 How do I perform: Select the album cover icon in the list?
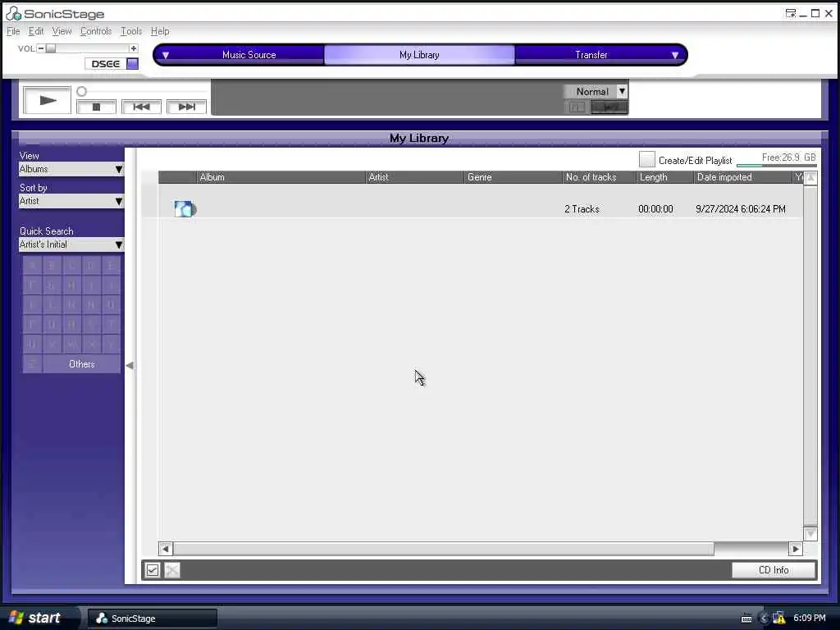click(185, 209)
